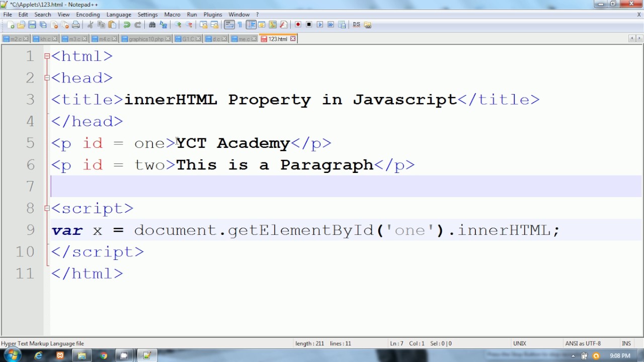Click the Save All toolbar icon

43,25
